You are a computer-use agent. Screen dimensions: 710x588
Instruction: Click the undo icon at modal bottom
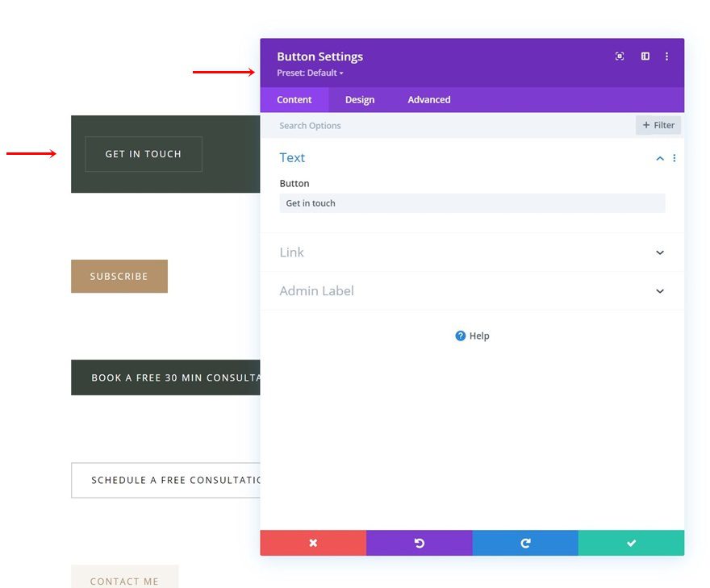click(x=419, y=542)
